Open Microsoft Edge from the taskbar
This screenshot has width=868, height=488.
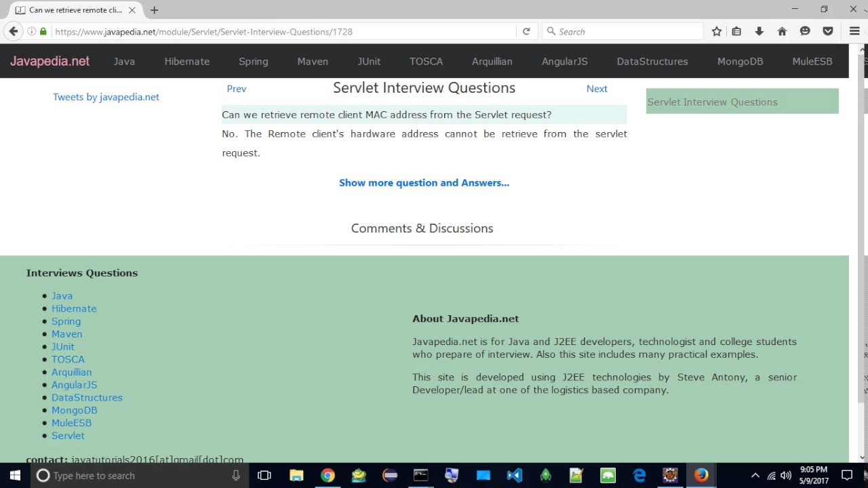coord(639,475)
